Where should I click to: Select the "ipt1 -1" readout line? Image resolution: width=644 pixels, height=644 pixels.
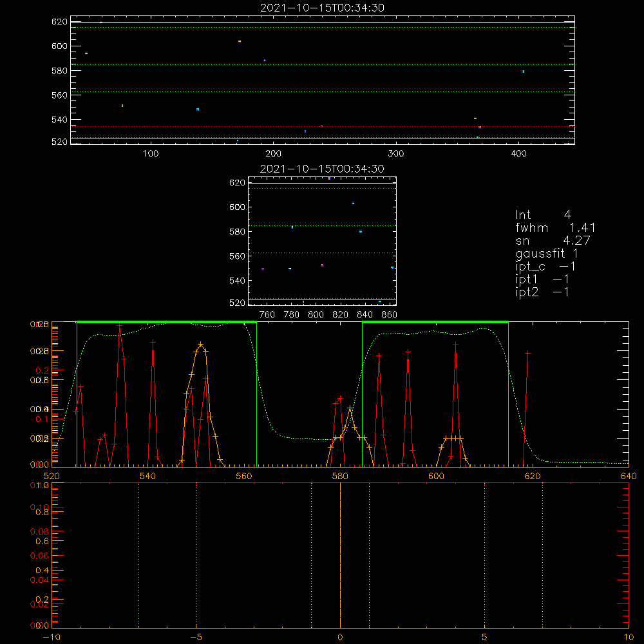click(x=542, y=279)
